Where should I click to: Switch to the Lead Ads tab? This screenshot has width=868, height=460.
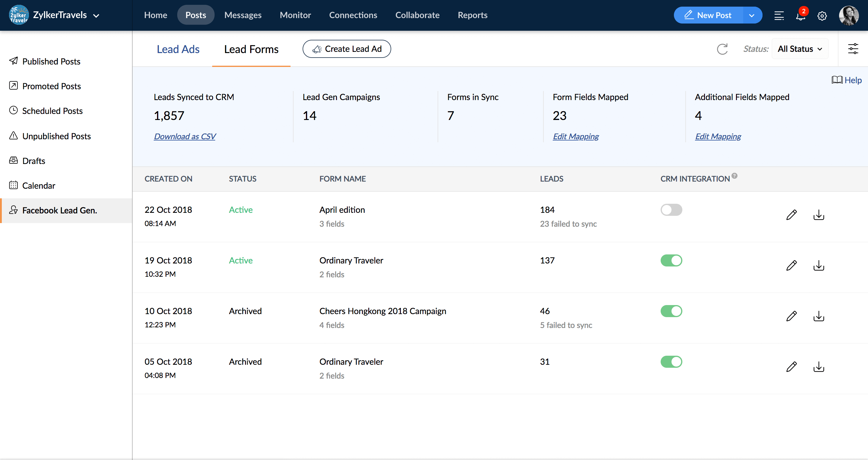(178, 49)
